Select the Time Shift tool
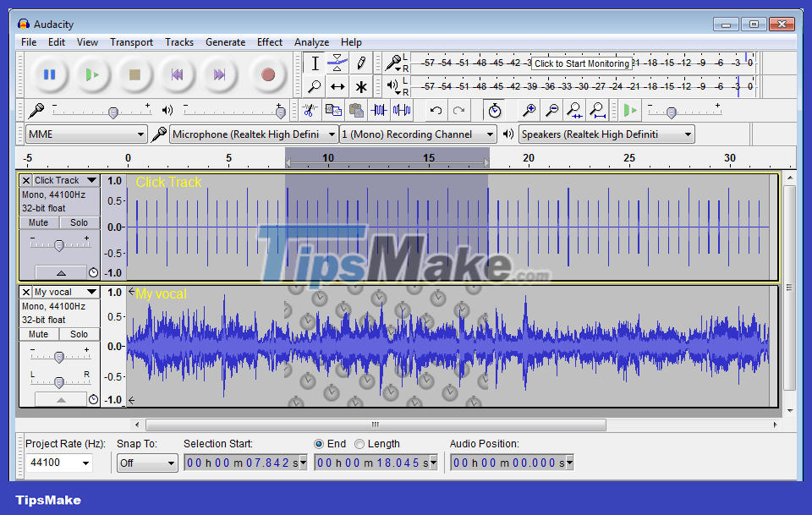The image size is (812, 515). point(337,86)
